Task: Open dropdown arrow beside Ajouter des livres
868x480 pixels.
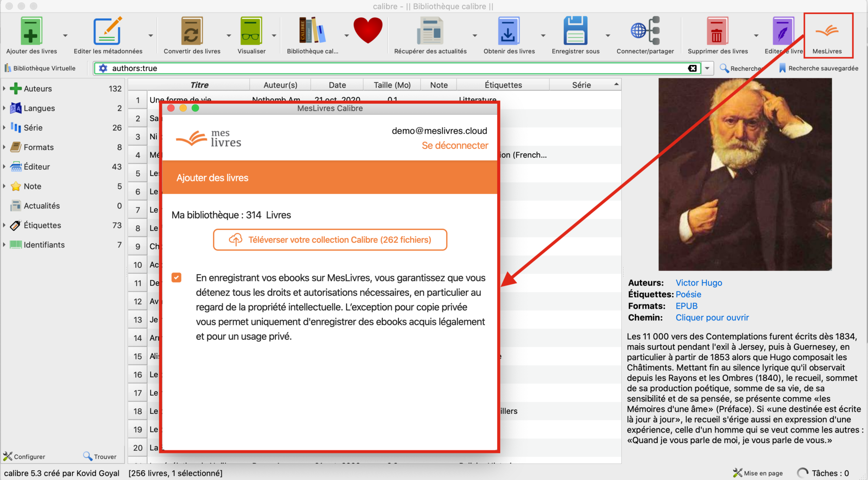Action: 65,36
